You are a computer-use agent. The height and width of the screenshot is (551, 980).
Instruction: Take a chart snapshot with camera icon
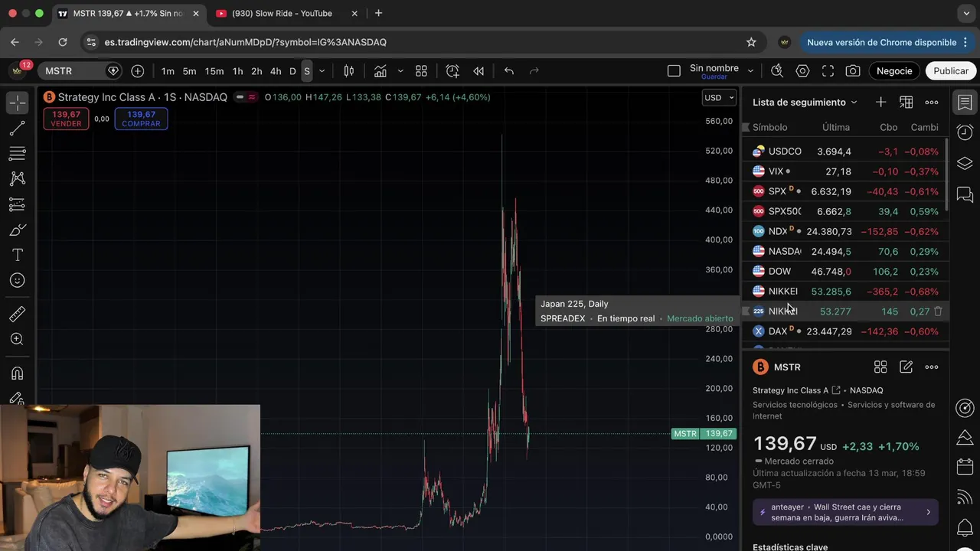(853, 71)
